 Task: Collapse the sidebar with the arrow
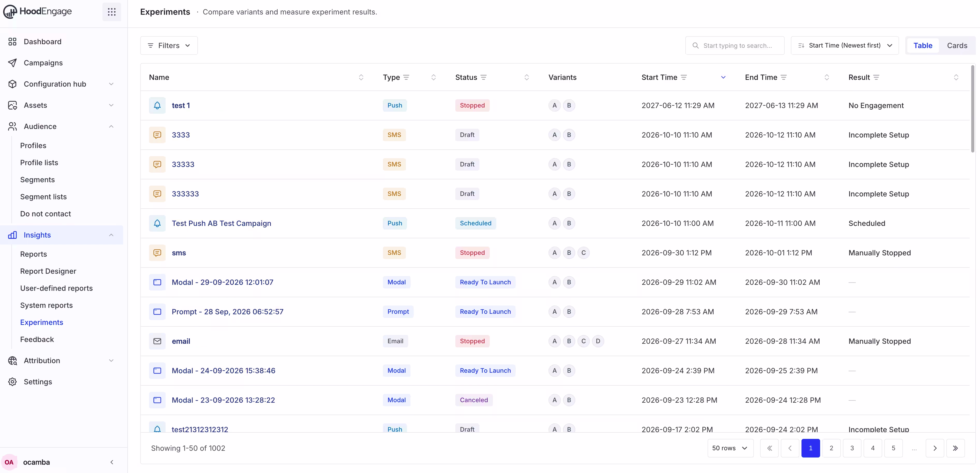coord(112,462)
